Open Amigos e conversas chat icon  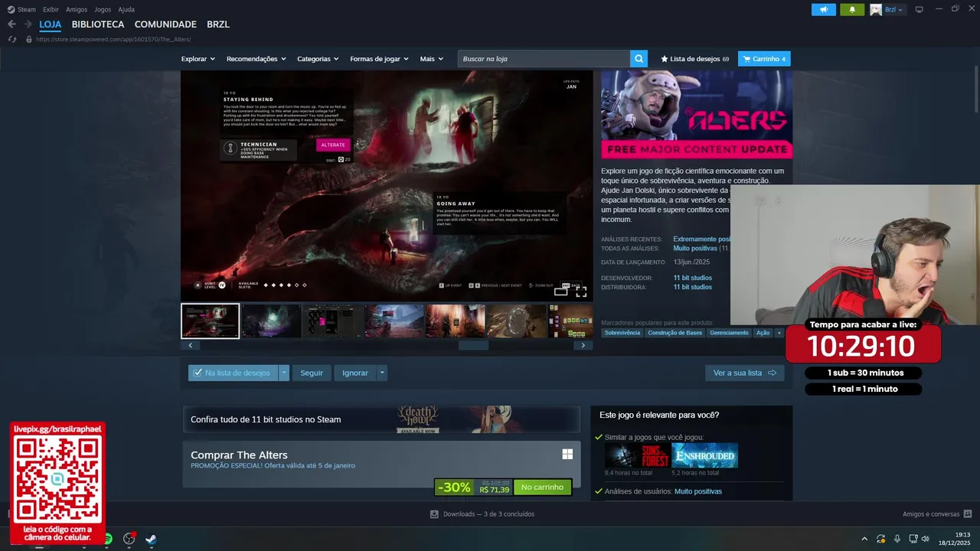click(968, 514)
